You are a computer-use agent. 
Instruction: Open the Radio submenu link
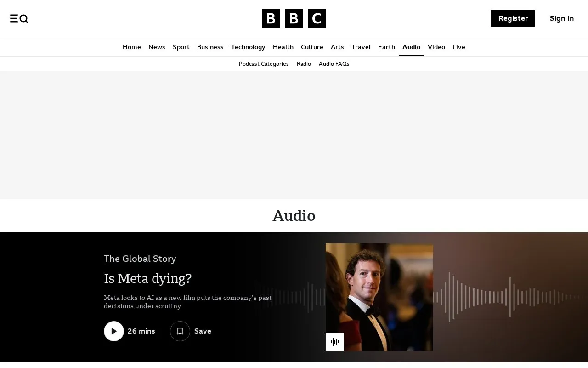click(304, 64)
